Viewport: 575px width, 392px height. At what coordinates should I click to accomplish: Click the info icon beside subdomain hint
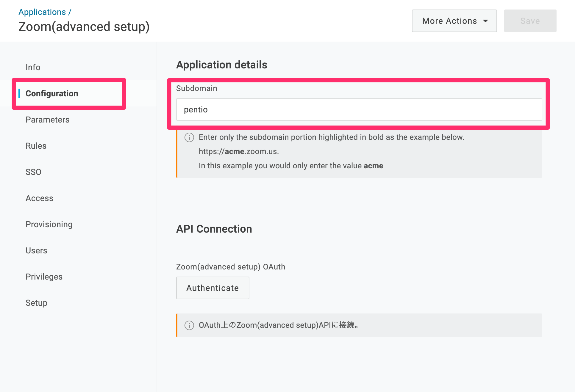[189, 137]
